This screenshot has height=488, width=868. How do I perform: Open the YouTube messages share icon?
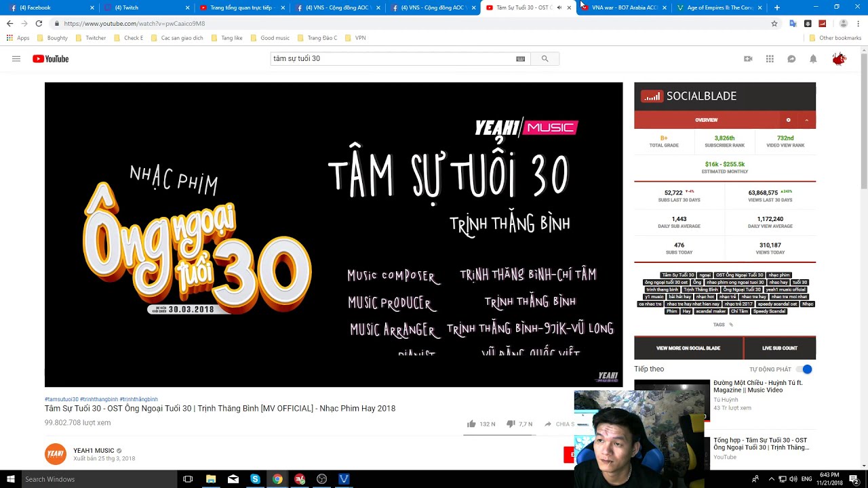[x=791, y=59]
